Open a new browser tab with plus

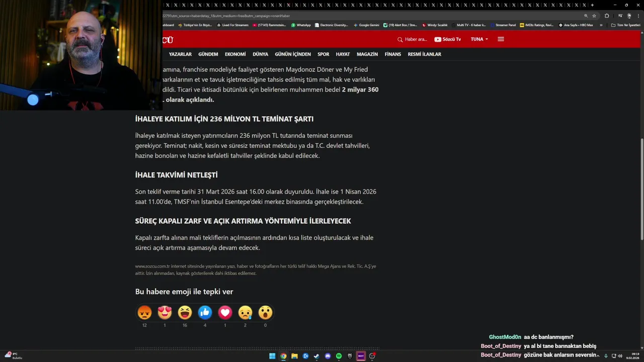click(x=592, y=5)
